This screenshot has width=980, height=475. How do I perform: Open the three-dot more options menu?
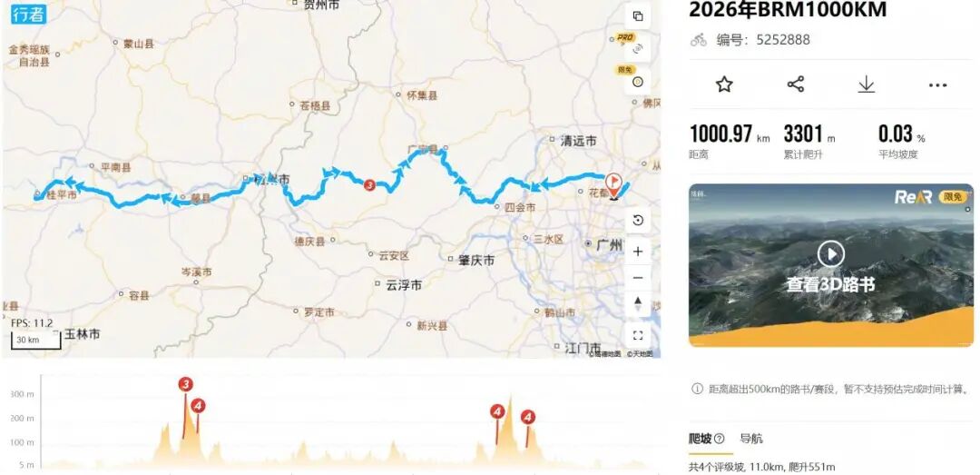tap(937, 85)
